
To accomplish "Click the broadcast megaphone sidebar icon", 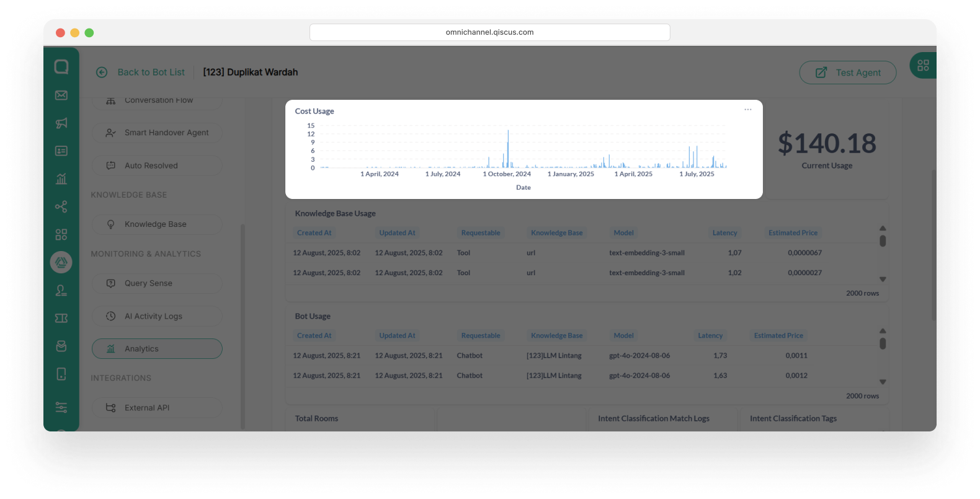I will coord(61,123).
